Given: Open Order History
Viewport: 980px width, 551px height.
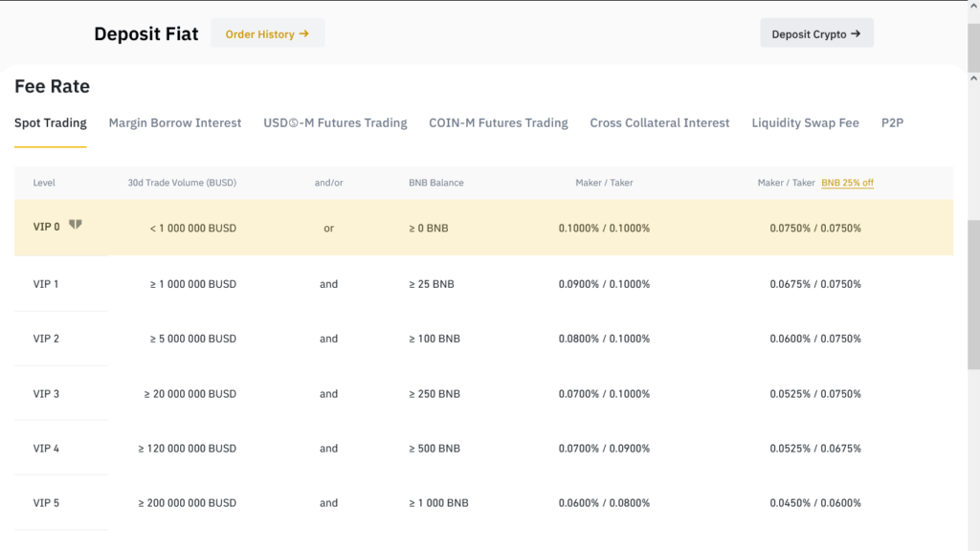Looking at the screenshot, I should (x=267, y=33).
